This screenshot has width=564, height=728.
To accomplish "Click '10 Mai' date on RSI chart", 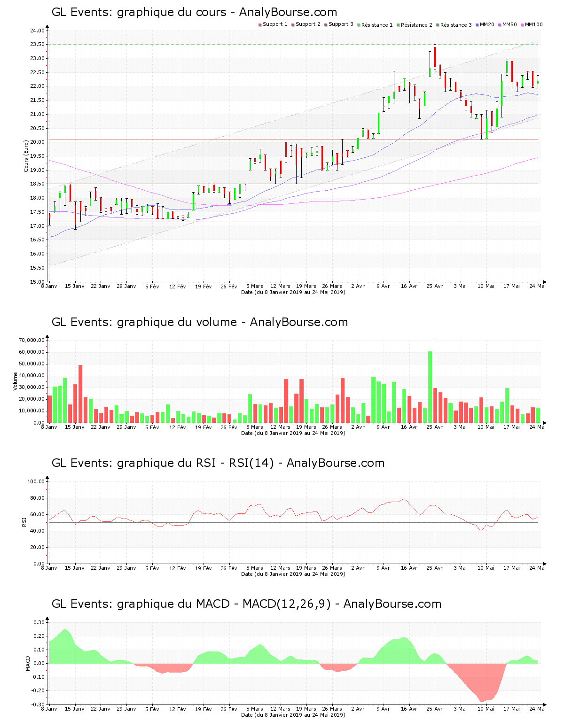I will click(x=486, y=568).
